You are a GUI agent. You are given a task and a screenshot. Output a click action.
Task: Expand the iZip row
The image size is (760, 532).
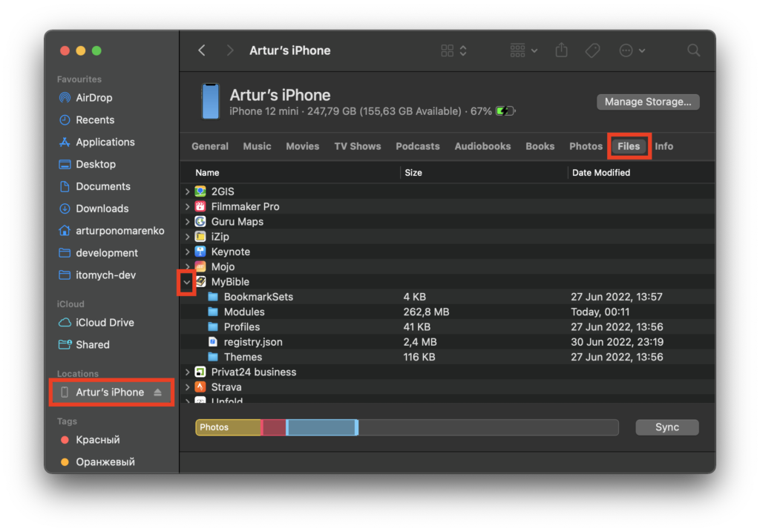tap(187, 237)
